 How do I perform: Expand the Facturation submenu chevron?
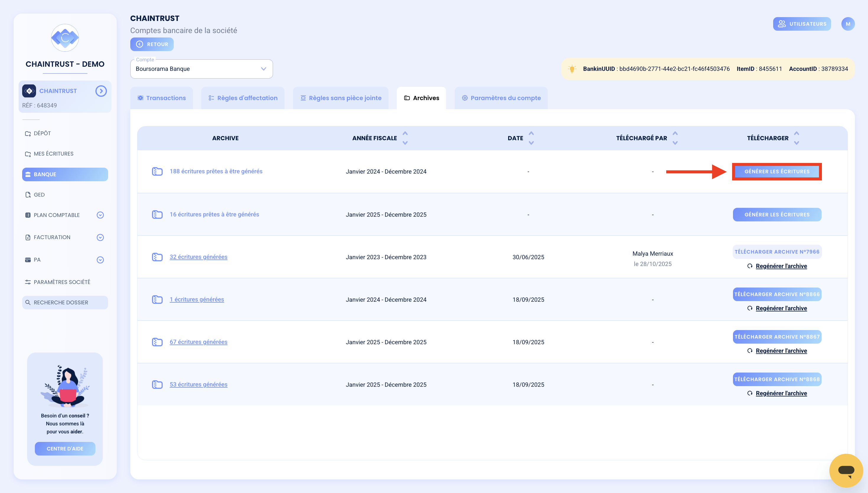click(100, 237)
